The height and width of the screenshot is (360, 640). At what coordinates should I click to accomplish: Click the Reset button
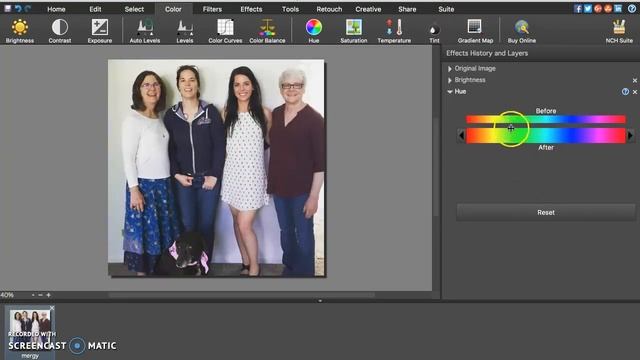point(546,212)
